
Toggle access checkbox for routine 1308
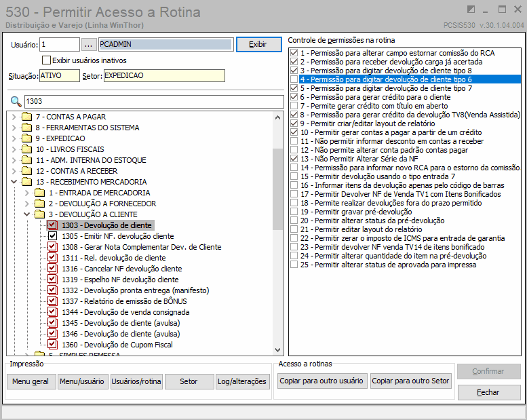tap(52, 247)
